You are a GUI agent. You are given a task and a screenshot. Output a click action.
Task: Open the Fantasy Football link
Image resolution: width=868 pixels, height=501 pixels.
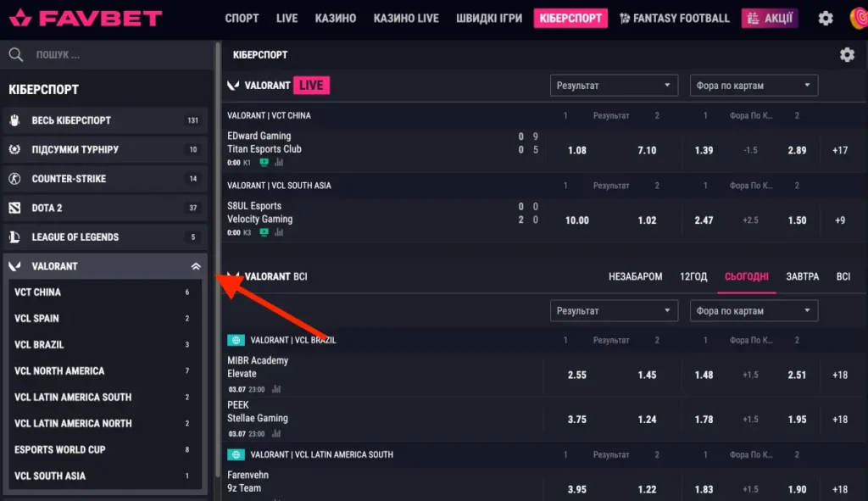(x=675, y=19)
